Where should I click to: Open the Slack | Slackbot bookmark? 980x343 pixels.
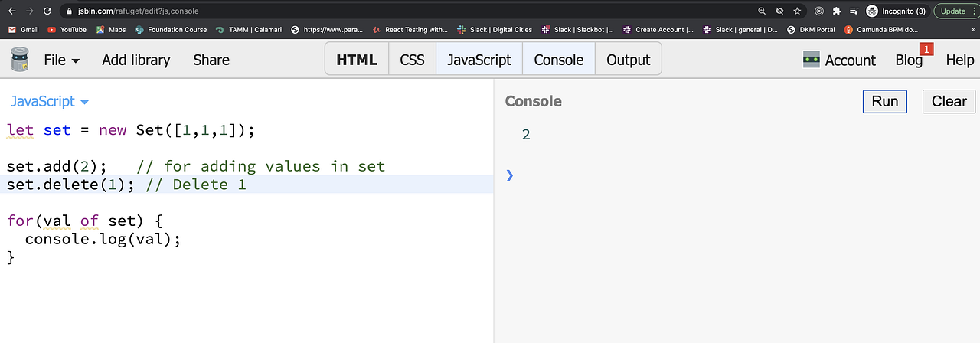(578, 30)
